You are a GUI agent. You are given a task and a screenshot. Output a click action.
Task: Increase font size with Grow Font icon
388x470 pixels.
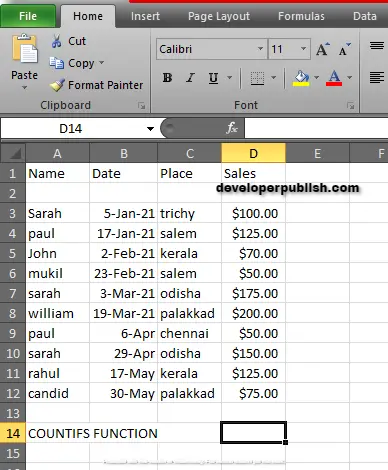pos(323,49)
